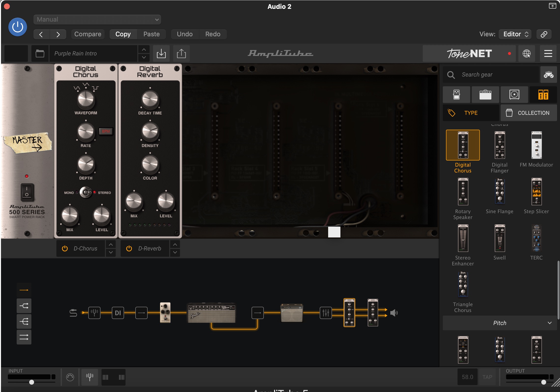Select the noise gate pedal in chain
Viewport: 560px width, 392px height.
pyautogui.click(x=165, y=312)
